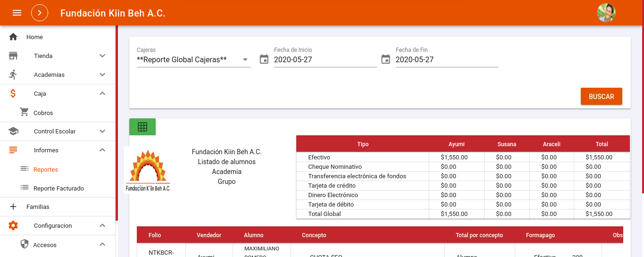
Task: Click the Tipo column header
Action: [x=363, y=144]
